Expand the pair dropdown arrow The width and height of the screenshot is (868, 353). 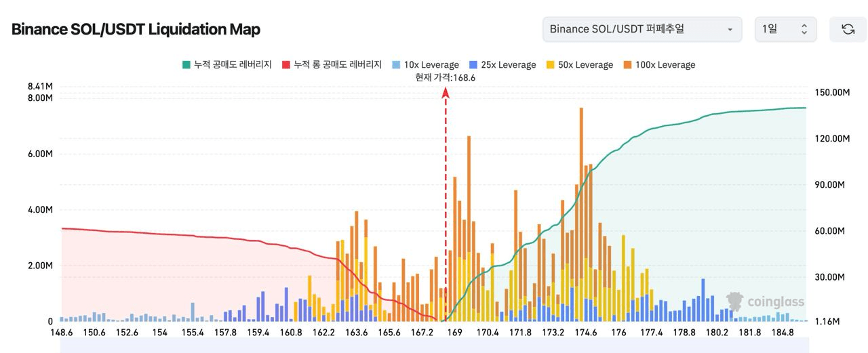pyautogui.click(x=730, y=30)
